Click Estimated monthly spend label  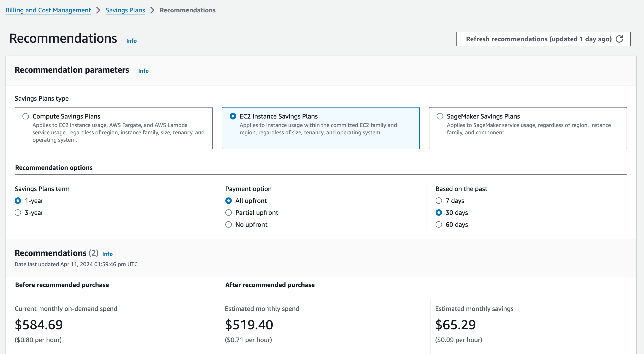[262, 309]
